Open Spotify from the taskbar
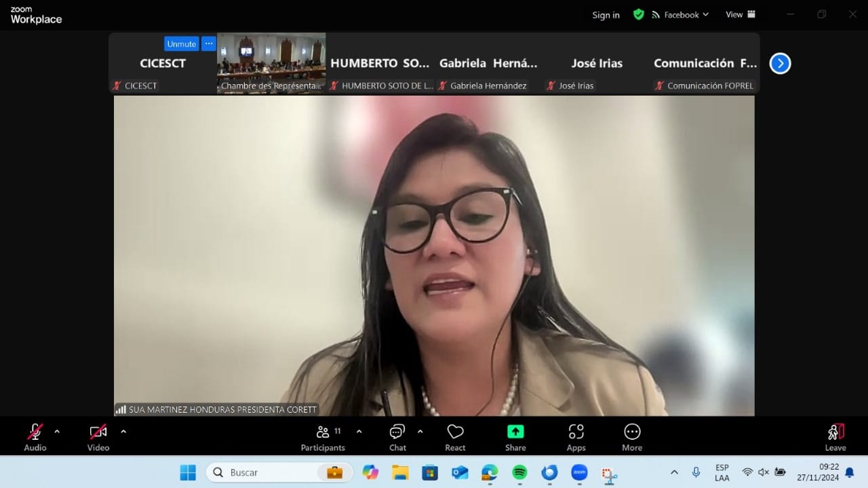The height and width of the screenshot is (488, 868). pos(519,472)
